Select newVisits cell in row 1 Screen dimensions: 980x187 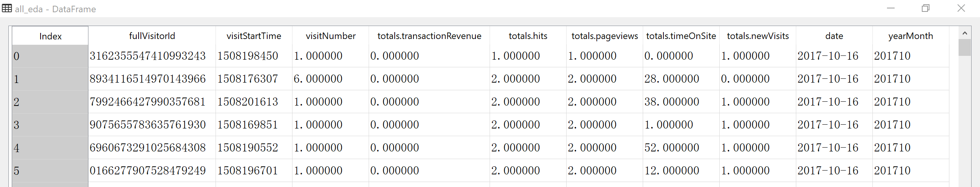click(758, 79)
